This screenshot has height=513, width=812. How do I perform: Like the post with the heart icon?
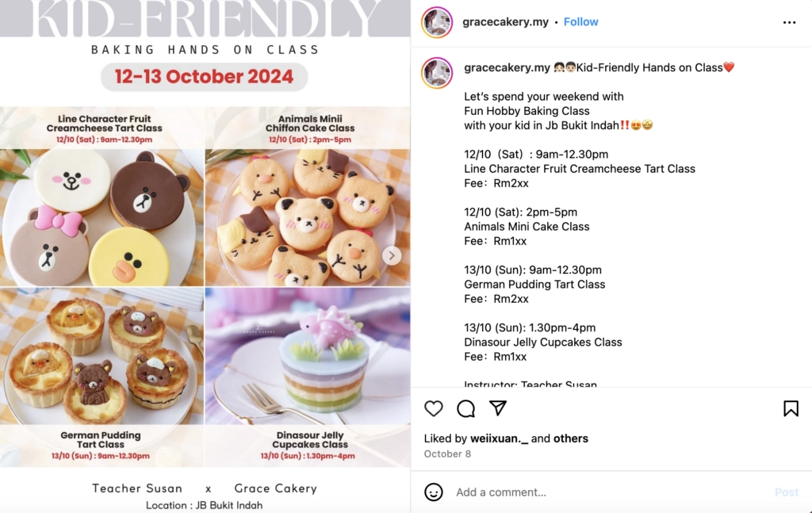(x=434, y=408)
